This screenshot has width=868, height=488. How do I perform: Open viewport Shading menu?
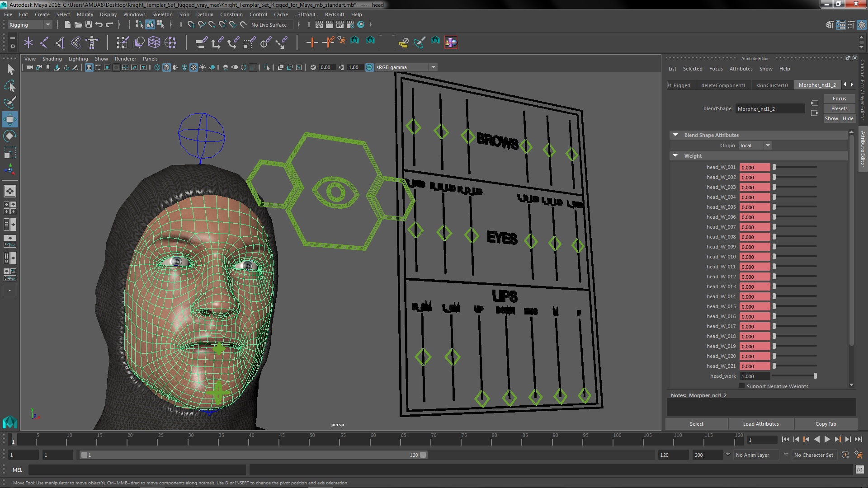click(52, 59)
